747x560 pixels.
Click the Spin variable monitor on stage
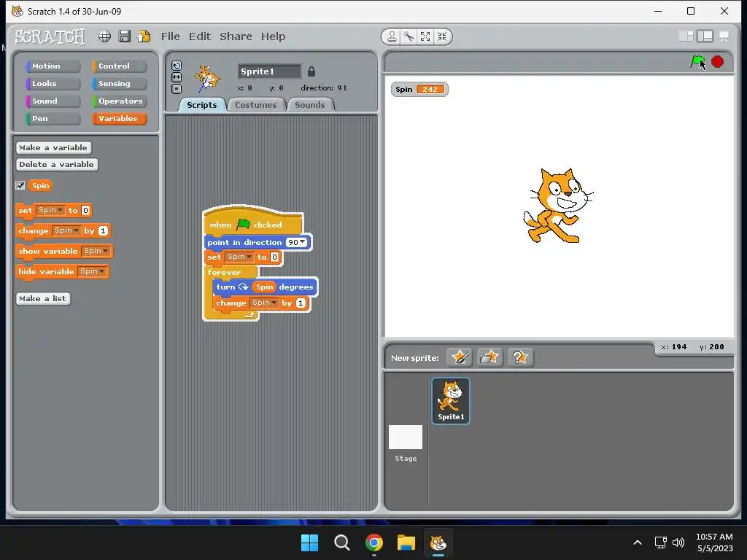coord(419,89)
